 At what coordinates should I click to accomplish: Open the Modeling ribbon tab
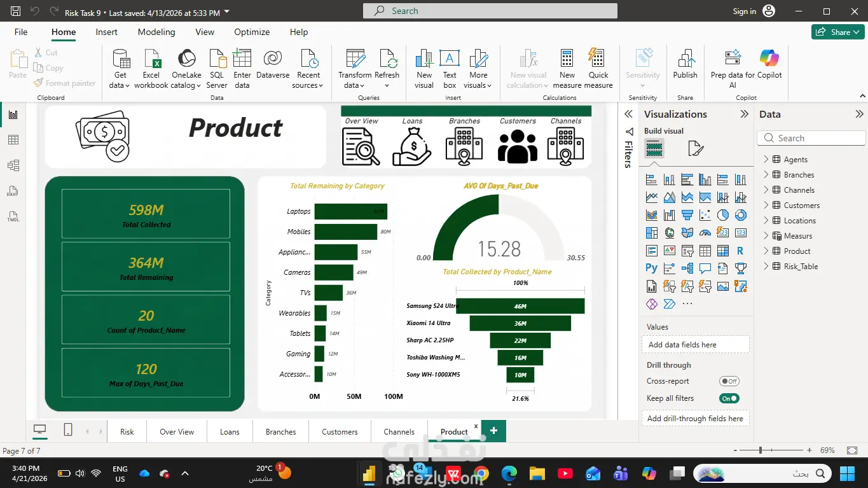coord(156,32)
